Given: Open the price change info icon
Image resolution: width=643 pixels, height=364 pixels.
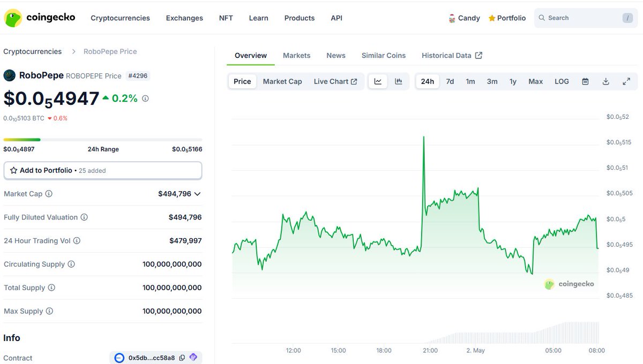Looking at the screenshot, I should 145,98.
